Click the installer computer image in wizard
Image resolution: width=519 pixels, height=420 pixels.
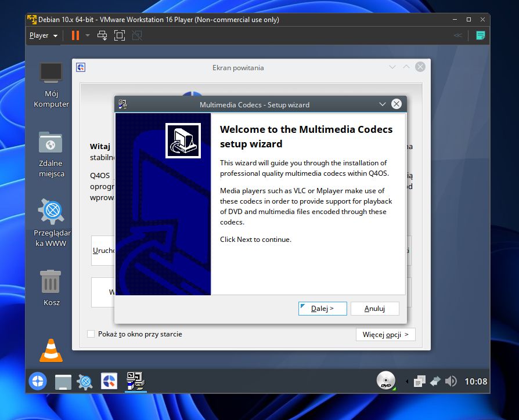click(x=183, y=140)
